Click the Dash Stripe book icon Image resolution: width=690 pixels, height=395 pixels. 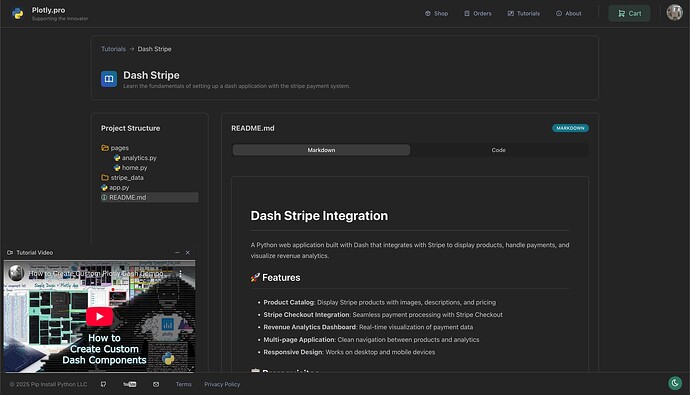[x=109, y=79]
